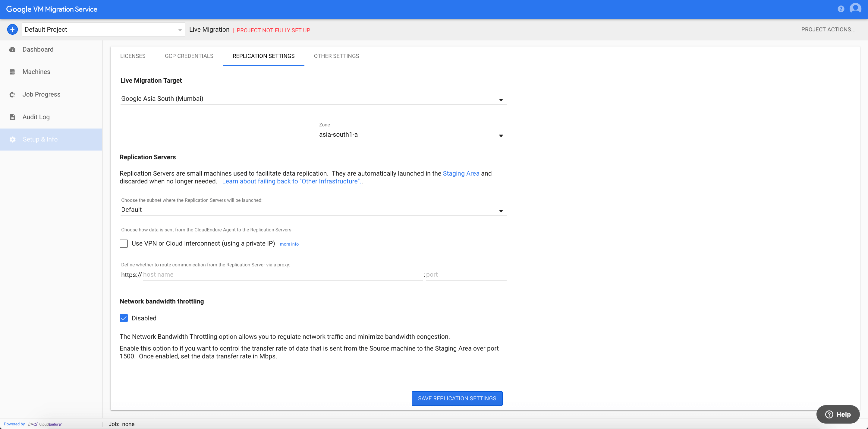Click the Dashboard gauge icon

coord(12,49)
